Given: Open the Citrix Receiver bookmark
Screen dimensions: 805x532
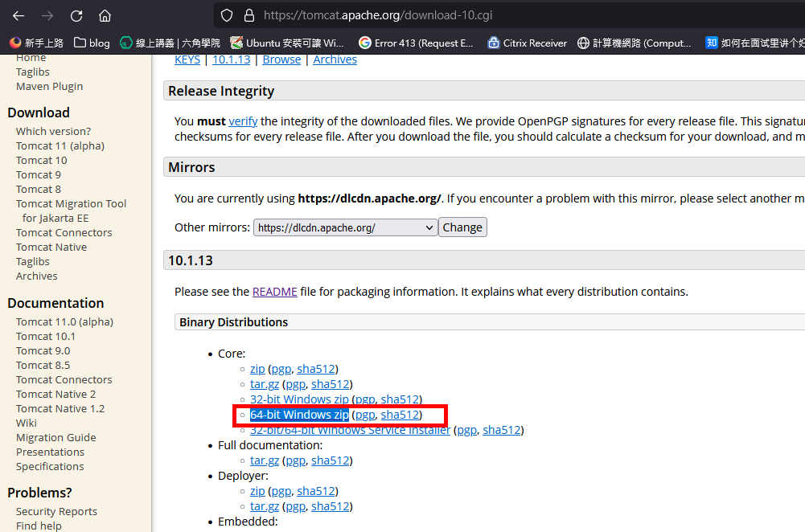Looking at the screenshot, I should click(x=528, y=43).
